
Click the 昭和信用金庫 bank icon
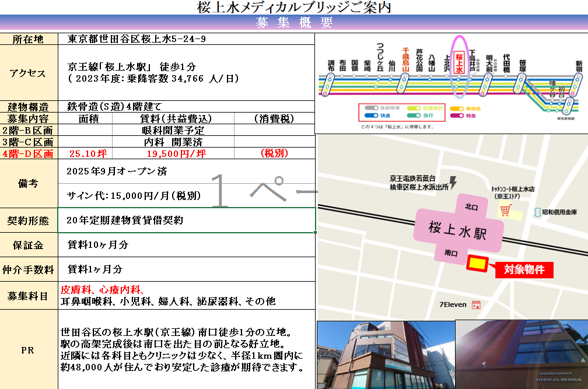pos(536,213)
